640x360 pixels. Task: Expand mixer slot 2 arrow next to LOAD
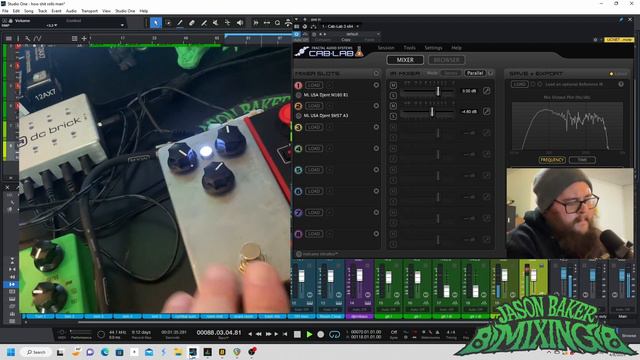click(x=329, y=106)
